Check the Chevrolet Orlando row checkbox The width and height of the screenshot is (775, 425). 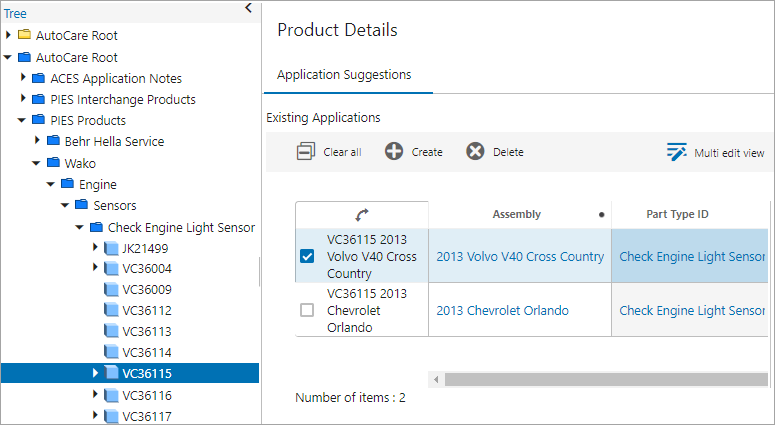pyautogui.click(x=307, y=310)
